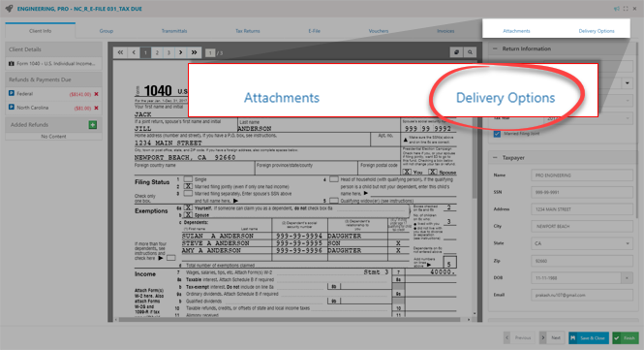Click the multi-page view icon in viewer
Viewport: 644px width, 350px height.
456,52
